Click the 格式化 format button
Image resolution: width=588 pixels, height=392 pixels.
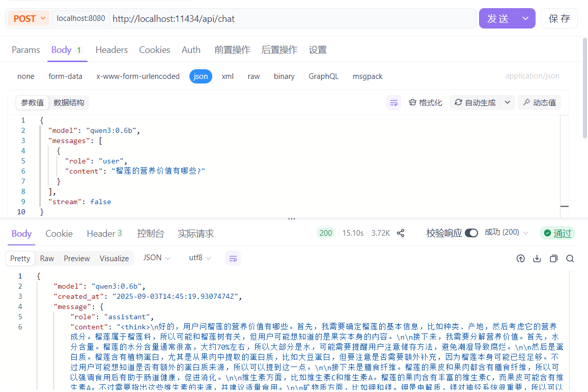pyautogui.click(x=426, y=103)
